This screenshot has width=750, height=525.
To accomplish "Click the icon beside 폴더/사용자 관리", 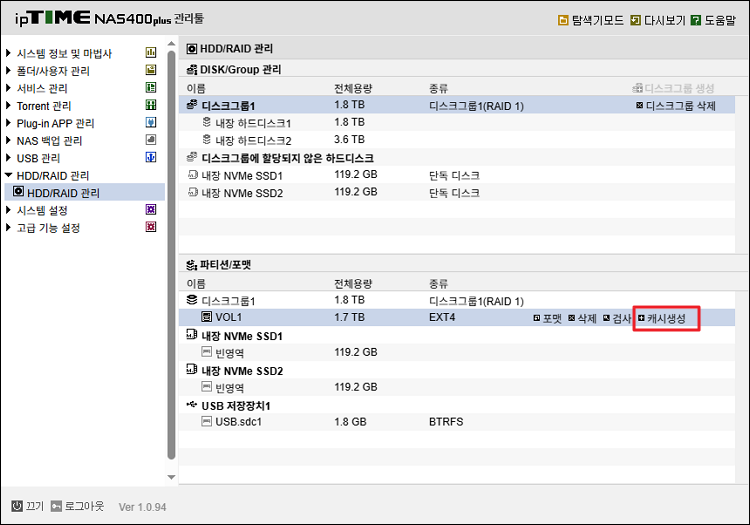I will (x=151, y=71).
